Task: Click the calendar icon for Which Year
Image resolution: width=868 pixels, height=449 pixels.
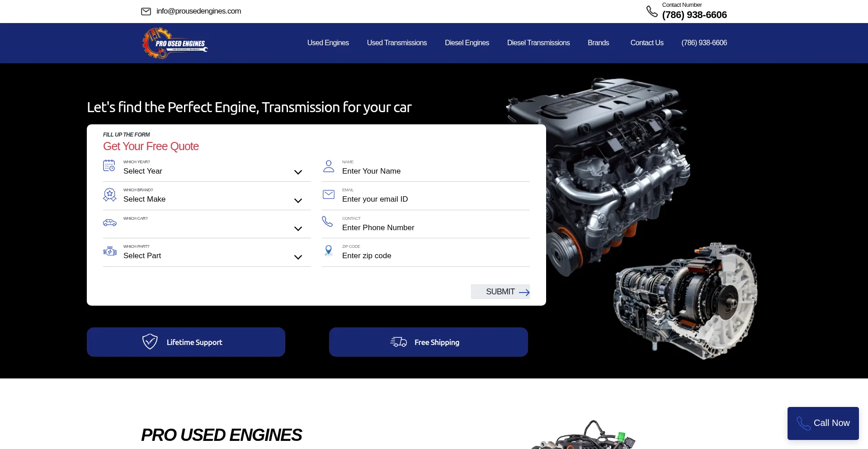Action: pos(109,165)
